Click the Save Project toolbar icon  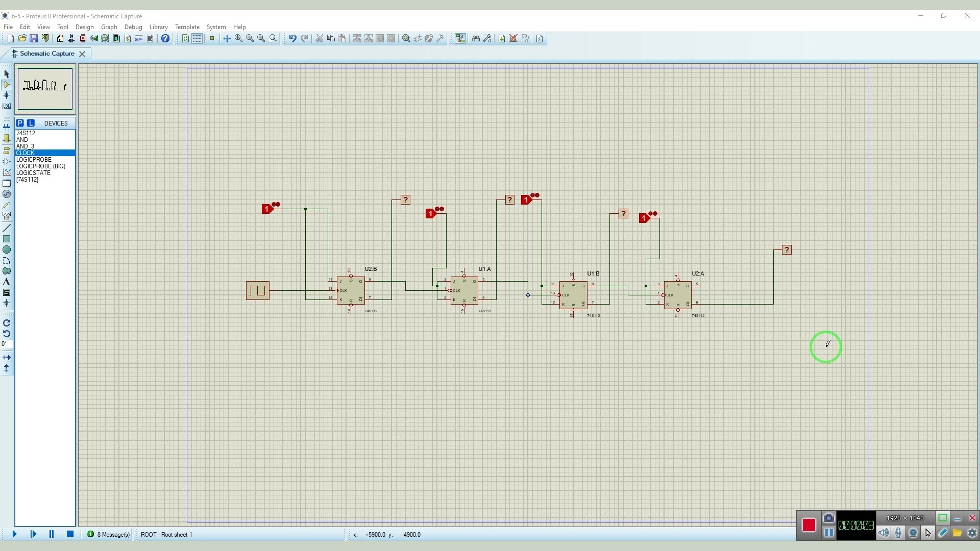(x=34, y=39)
